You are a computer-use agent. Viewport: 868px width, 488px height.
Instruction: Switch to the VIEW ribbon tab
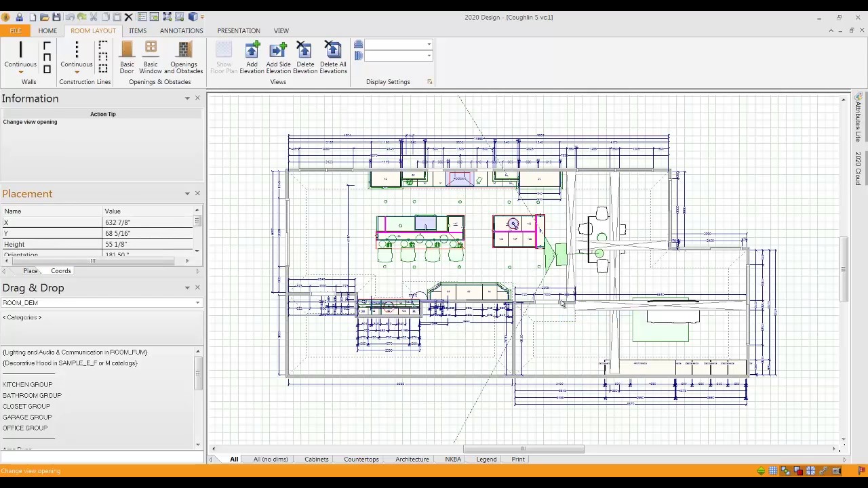[x=281, y=30]
